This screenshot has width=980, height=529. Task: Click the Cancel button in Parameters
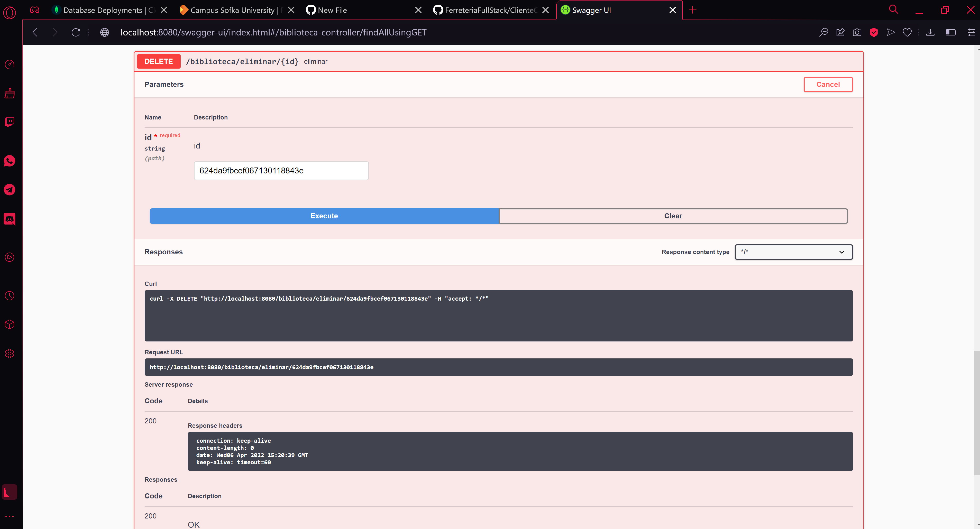tap(828, 85)
